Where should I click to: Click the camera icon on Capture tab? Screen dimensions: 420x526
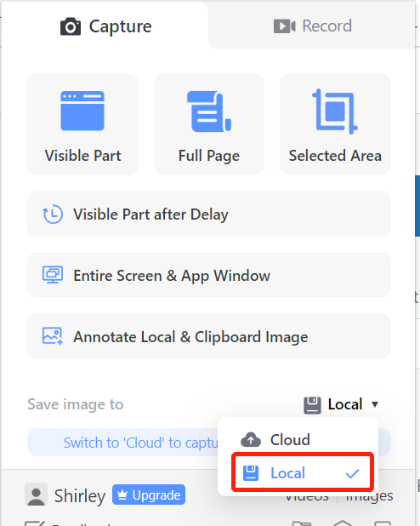[x=71, y=26]
